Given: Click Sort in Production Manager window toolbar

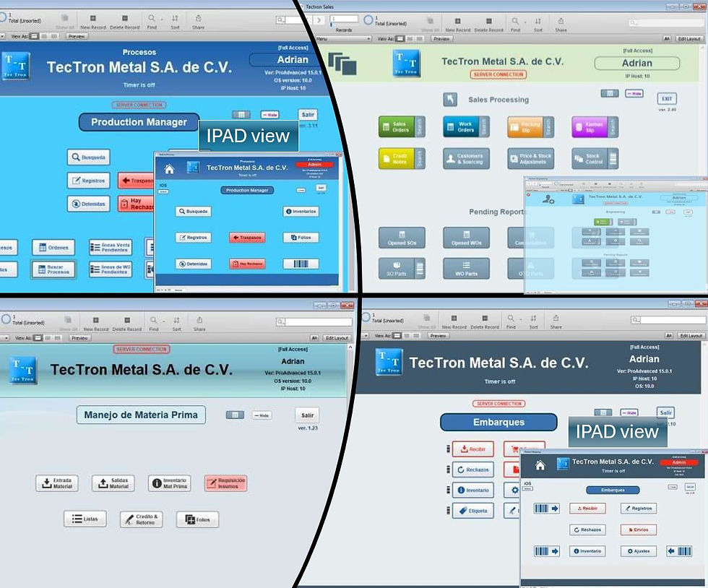Looking at the screenshot, I should coord(175,22).
